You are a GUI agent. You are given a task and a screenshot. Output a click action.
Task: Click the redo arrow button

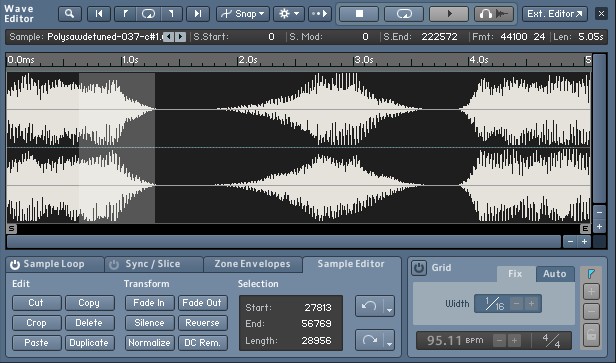(x=369, y=340)
